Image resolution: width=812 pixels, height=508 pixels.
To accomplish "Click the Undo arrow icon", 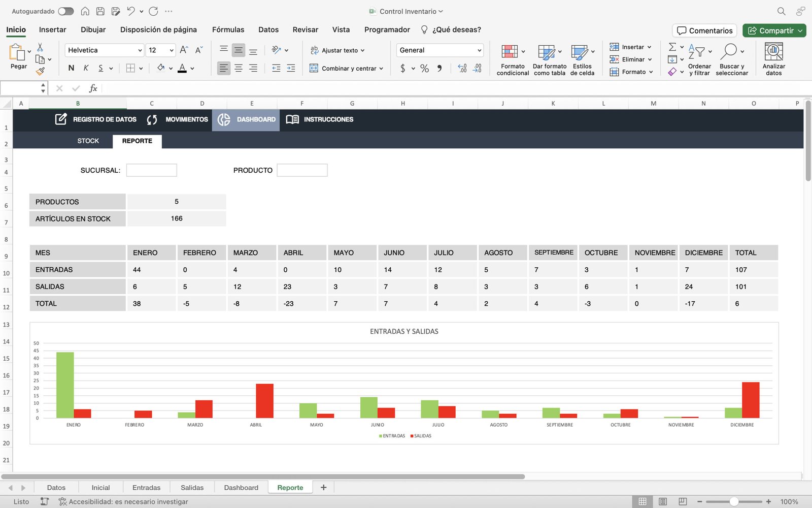I will (x=131, y=11).
